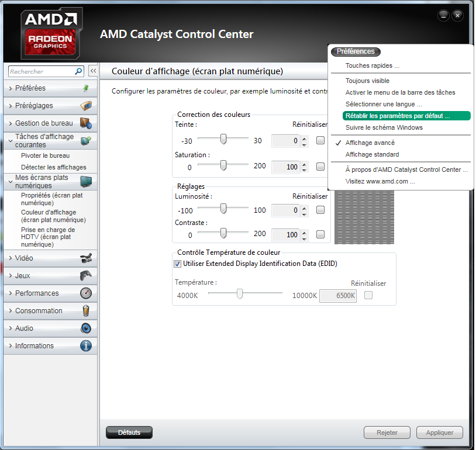
Task: Expand the Consommation section chevron
Action: pos(11,311)
